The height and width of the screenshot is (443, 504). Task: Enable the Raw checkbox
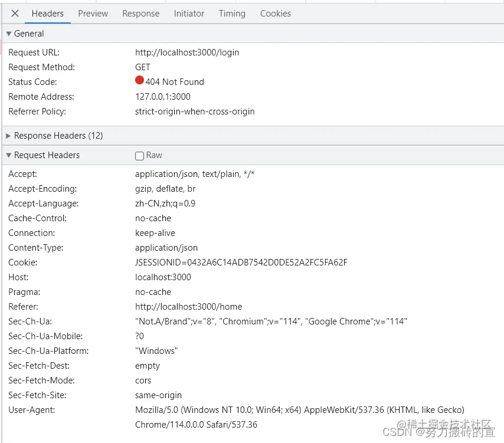(x=139, y=156)
